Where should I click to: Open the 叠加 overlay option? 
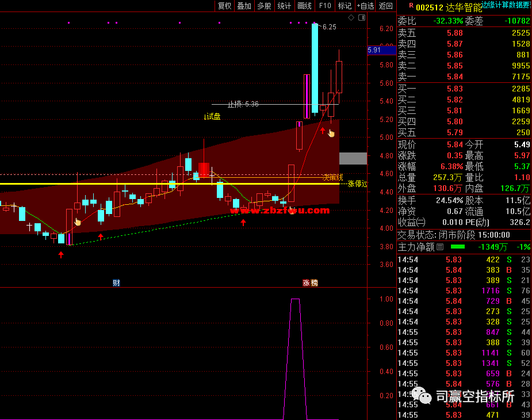pyautogui.click(x=244, y=6)
